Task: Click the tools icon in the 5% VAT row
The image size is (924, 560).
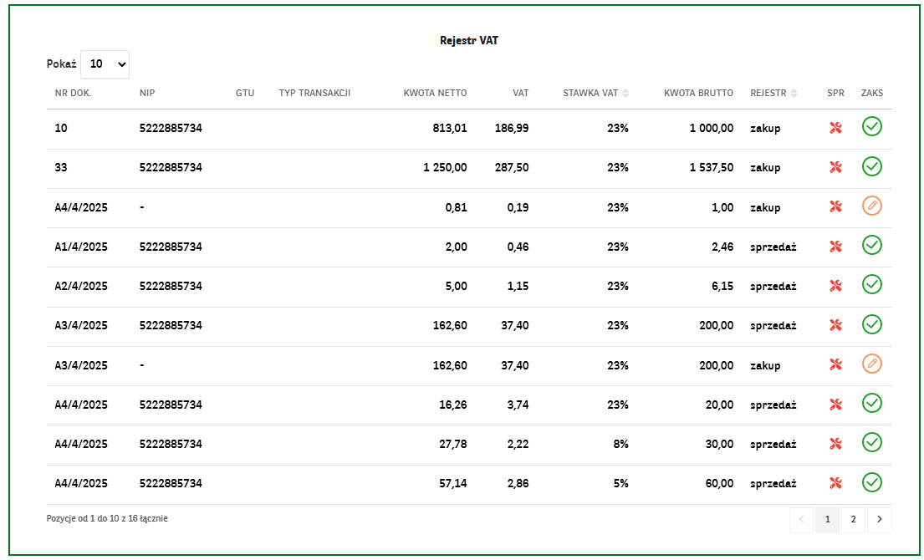Action: 835,483
